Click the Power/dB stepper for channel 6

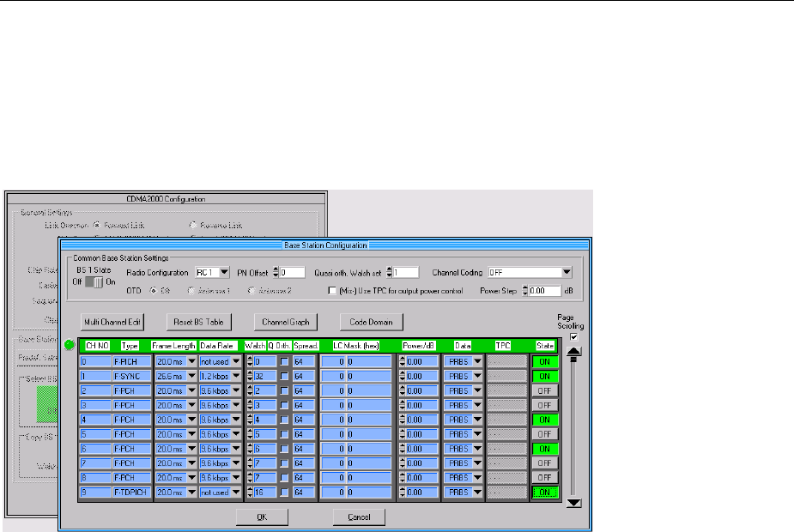402,449
